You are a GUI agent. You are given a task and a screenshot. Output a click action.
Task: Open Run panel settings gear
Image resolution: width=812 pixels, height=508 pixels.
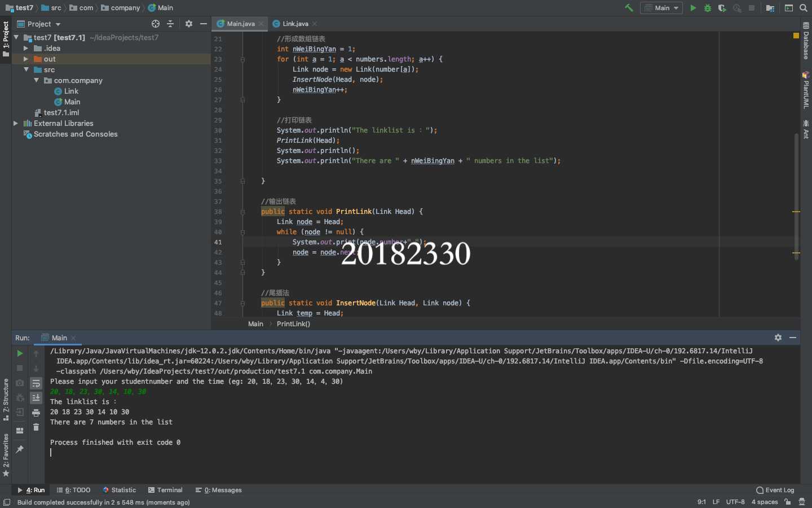click(x=778, y=338)
